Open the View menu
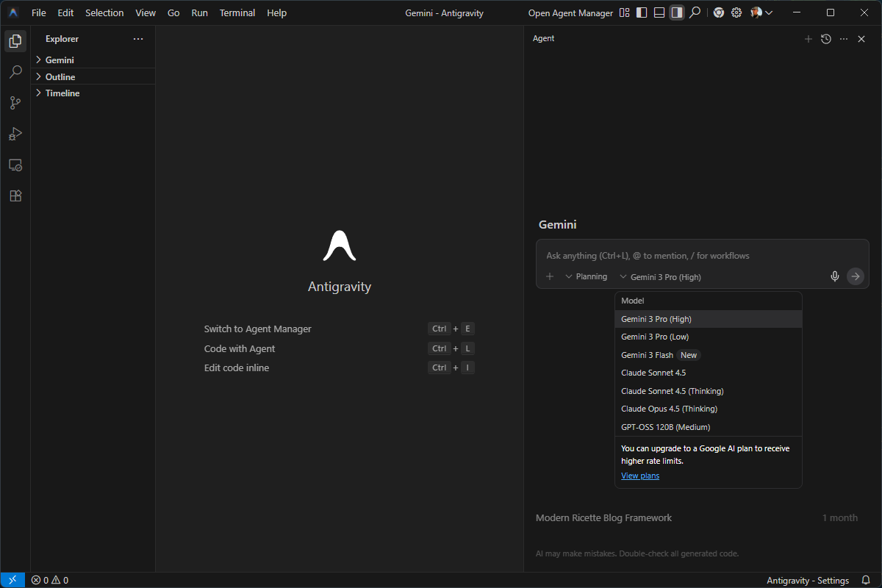This screenshot has width=882, height=588. [146, 12]
